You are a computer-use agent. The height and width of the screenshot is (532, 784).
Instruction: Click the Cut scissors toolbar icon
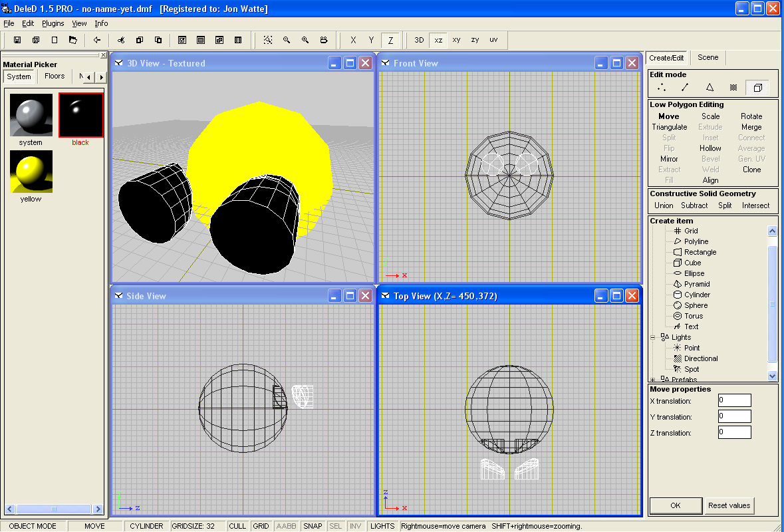point(121,40)
